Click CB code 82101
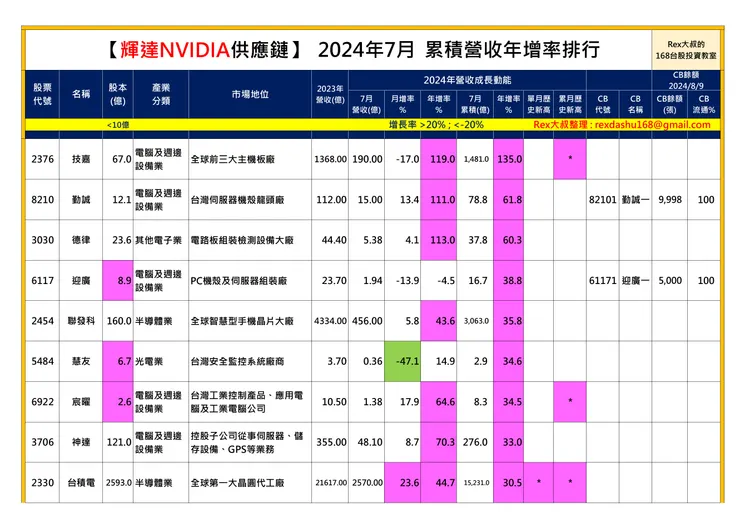The image size is (740, 523). click(x=602, y=200)
